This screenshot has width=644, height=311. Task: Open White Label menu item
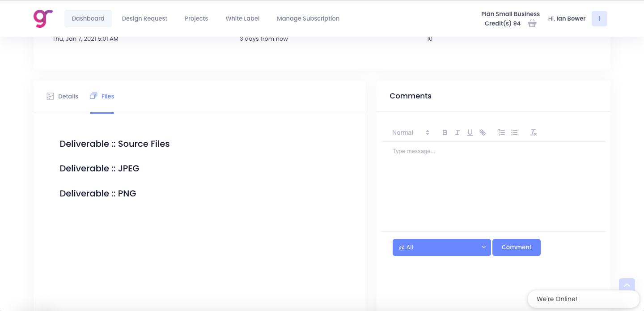242,18
